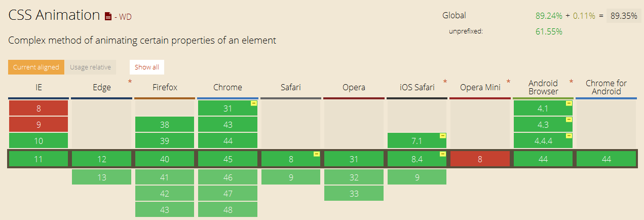The width and height of the screenshot is (644, 220).
Task: Click the spec document icon beside title
Action: pyautogui.click(x=108, y=16)
